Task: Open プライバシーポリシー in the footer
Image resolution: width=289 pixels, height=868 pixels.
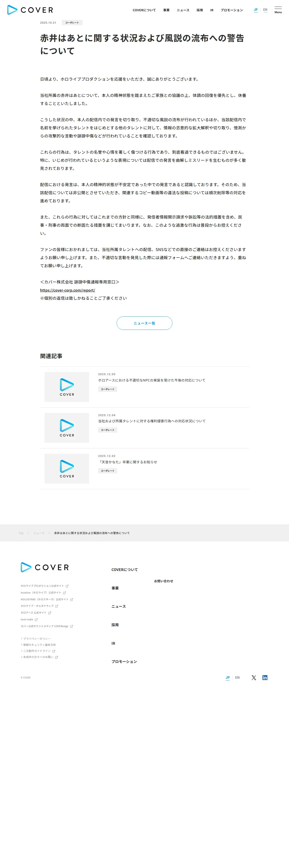Action: click(x=37, y=639)
